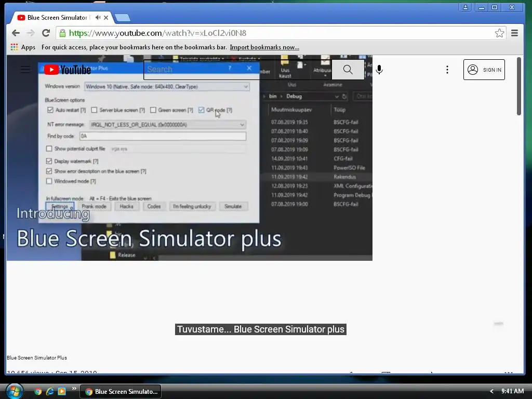Toggle the Auto restart checkbox in video

(x=50, y=110)
